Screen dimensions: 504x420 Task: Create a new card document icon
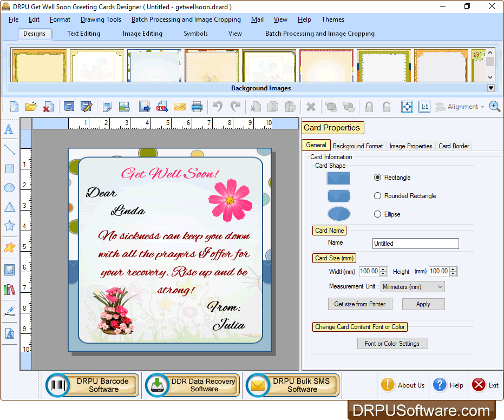[14, 107]
